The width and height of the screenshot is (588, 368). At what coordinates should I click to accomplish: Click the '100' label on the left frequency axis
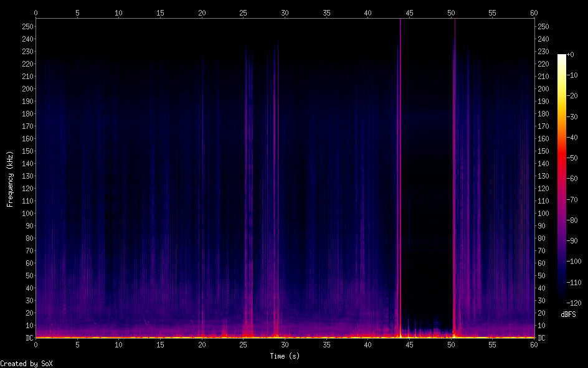[x=26, y=214]
